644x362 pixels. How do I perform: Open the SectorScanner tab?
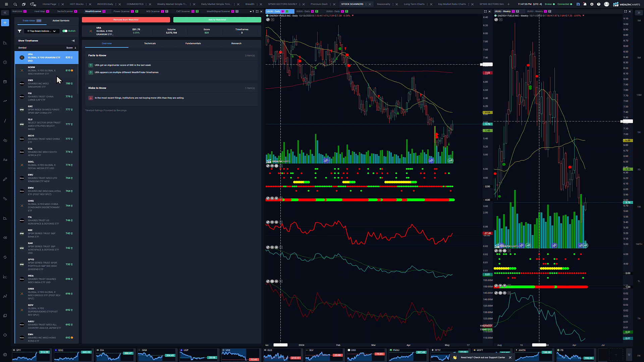(65, 11)
